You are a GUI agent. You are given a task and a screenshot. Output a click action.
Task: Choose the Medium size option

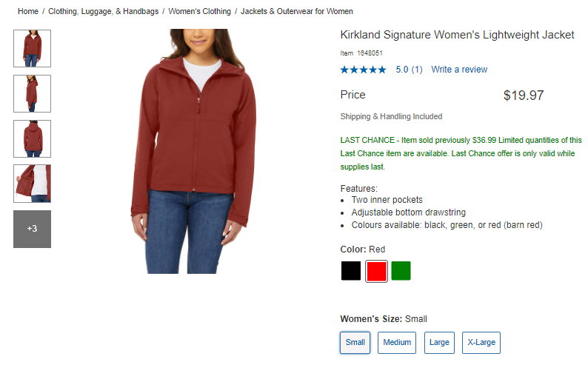(x=397, y=343)
